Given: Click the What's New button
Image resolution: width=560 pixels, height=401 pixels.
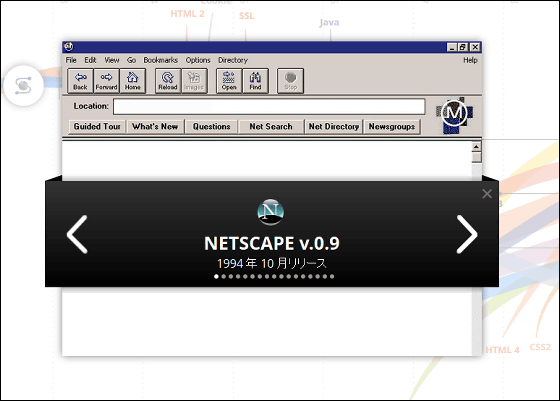Looking at the screenshot, I should point(155,126).
